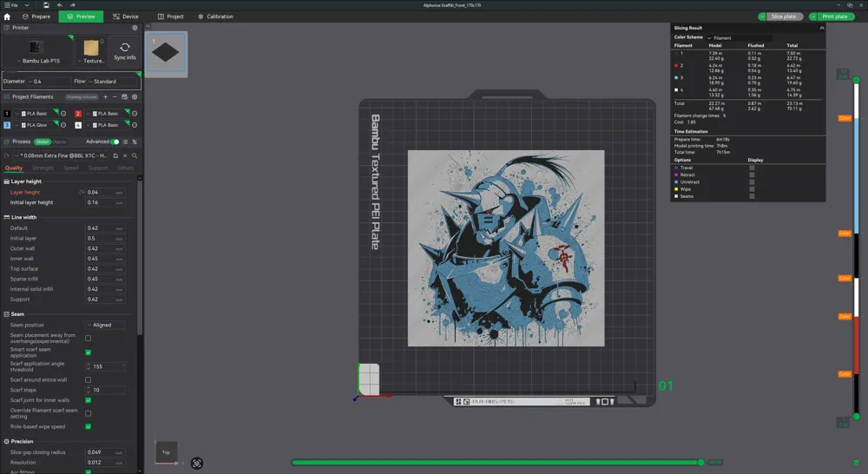Uncheck Smart scarf seam application
868x474 pixels.
[x=88, y=352]
